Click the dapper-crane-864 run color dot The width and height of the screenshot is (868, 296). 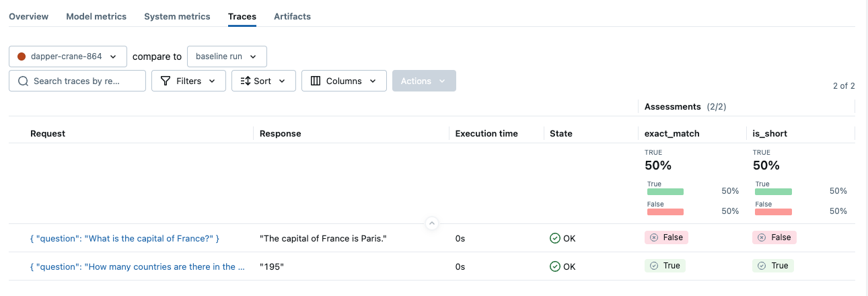[x=22, y=57]
